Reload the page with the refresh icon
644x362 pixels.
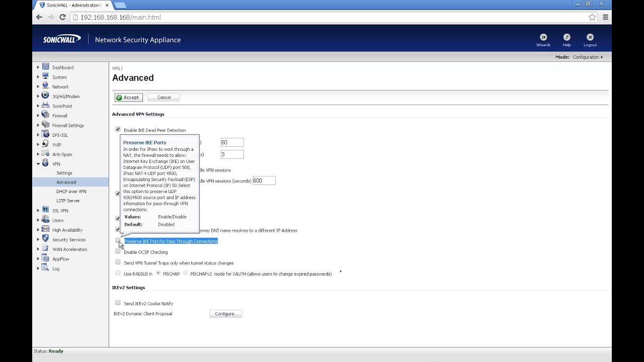point(62,17)
